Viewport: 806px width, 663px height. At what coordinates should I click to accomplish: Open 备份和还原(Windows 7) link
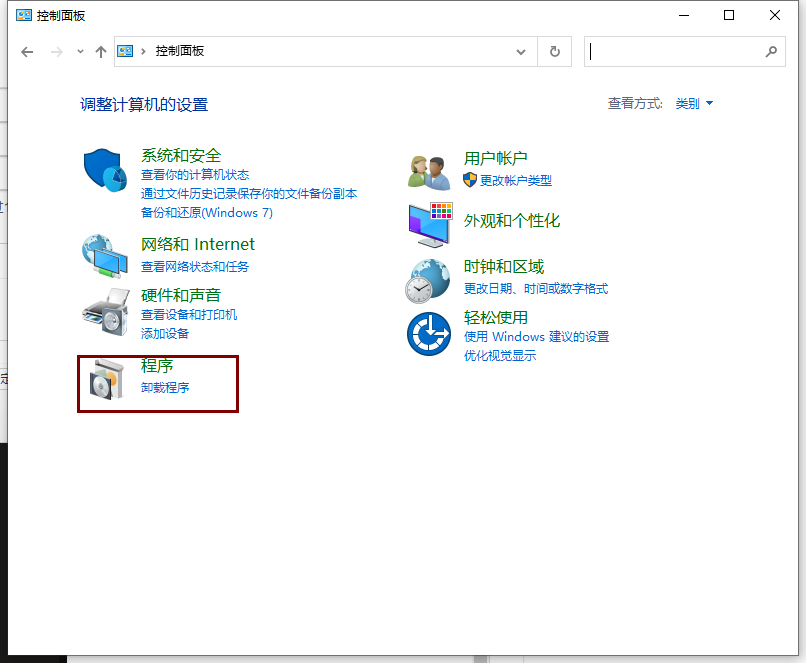206,212
